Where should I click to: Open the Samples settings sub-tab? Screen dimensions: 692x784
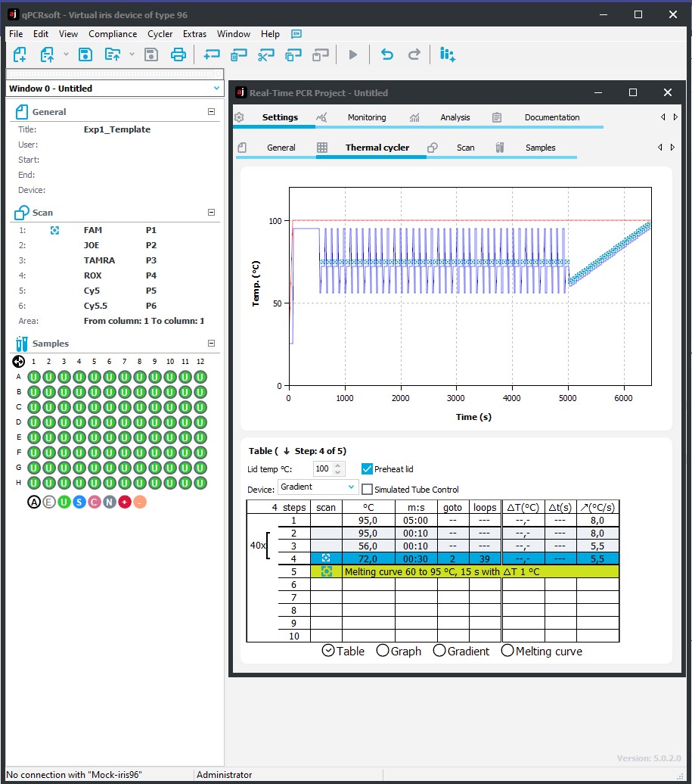tap(541, 148)
